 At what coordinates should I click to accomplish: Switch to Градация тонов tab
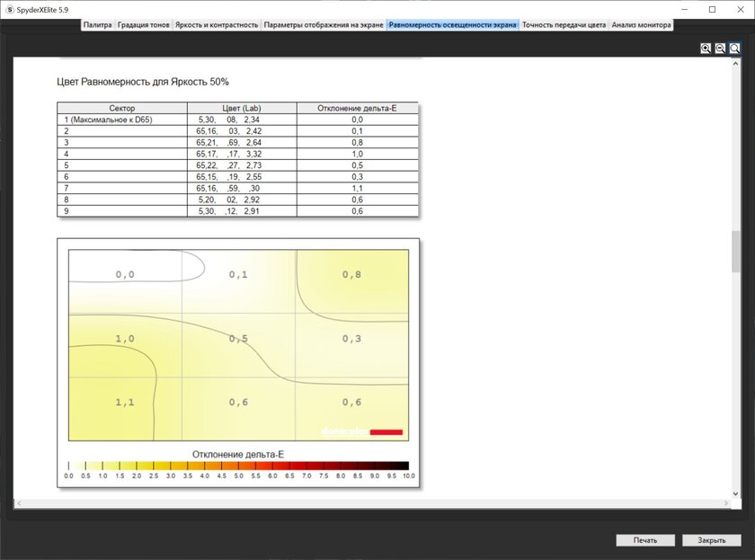(x=144, y=24)
